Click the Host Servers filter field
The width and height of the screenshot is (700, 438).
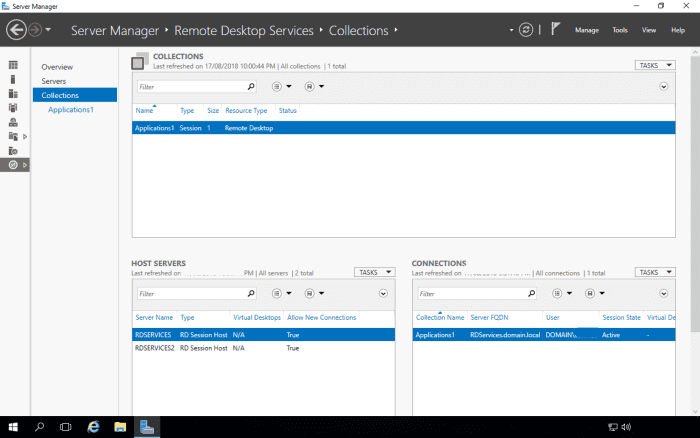coord(192,294)
